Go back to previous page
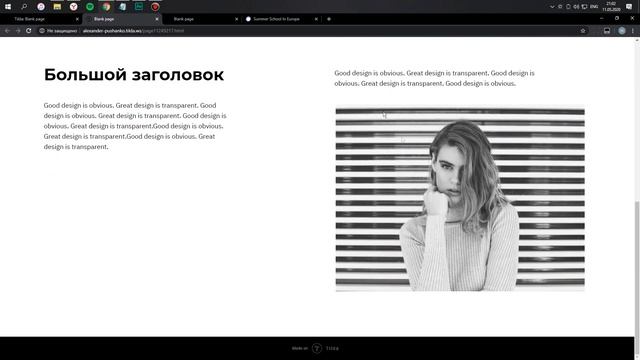The image size is (640, 360). click(x=7, y=31)
